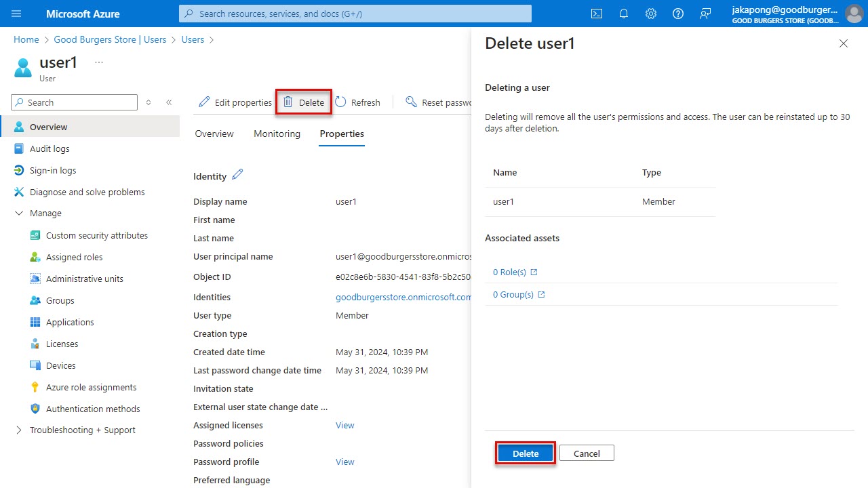
Task: Cancel the user deletion
Action: pyautogui.click(x=586, y=453)
